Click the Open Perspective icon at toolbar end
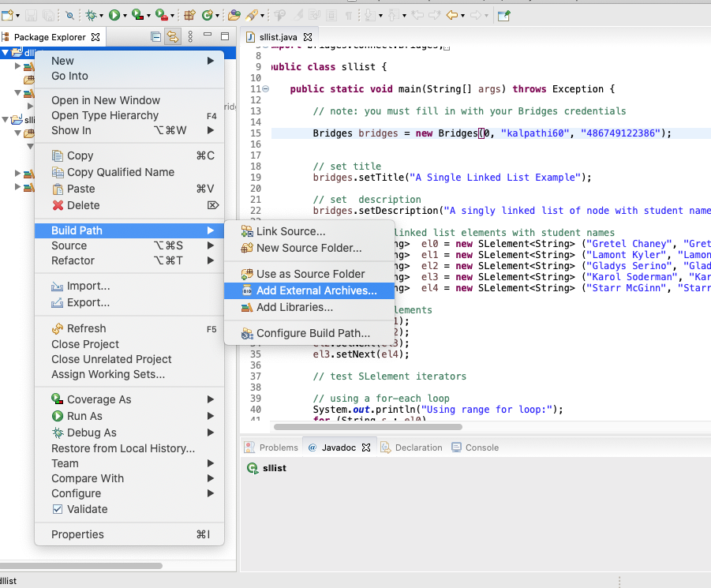 coord(503,16)
